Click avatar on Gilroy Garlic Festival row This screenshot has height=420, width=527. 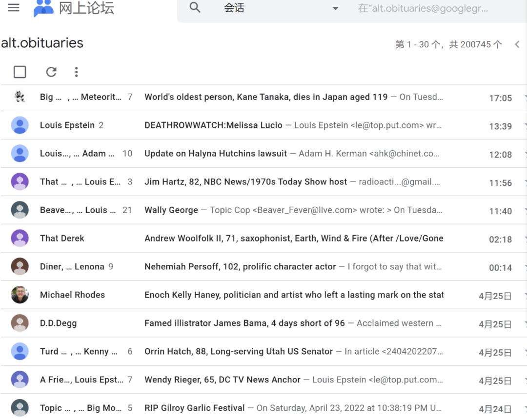point(20,408)
